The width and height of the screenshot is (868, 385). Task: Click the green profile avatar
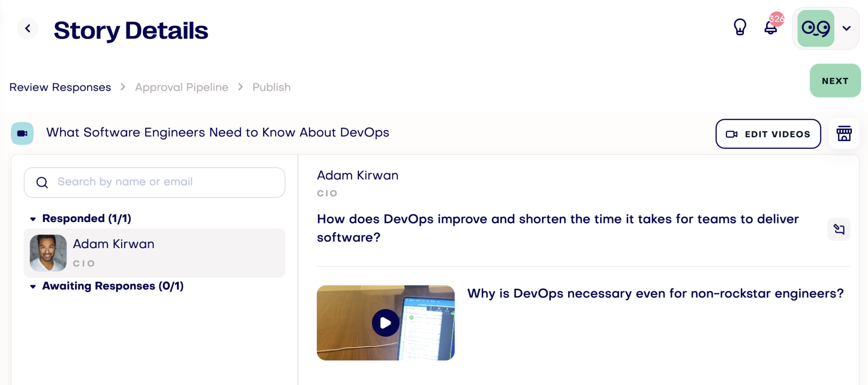tap(816, 28)
